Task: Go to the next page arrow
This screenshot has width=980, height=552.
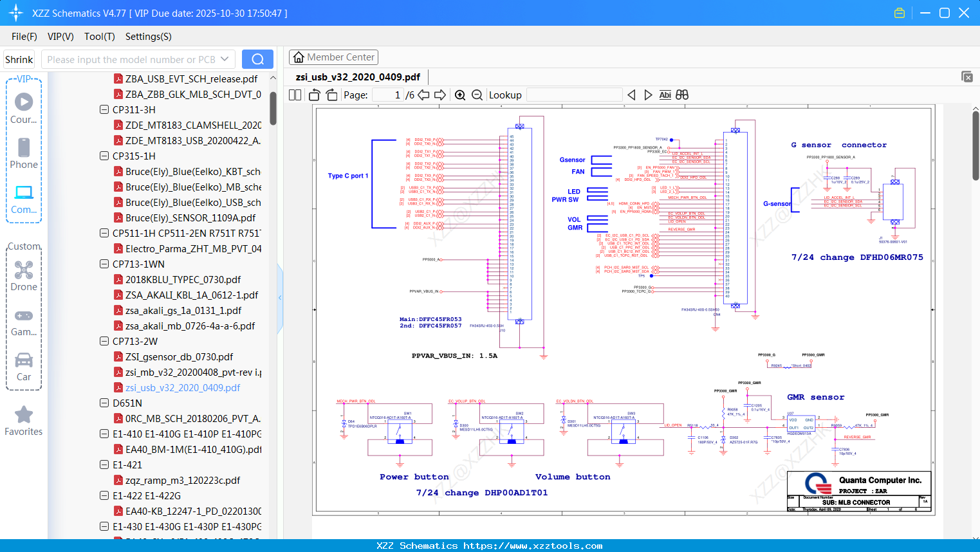Action: pyautogui.click(x=440, y=95)
